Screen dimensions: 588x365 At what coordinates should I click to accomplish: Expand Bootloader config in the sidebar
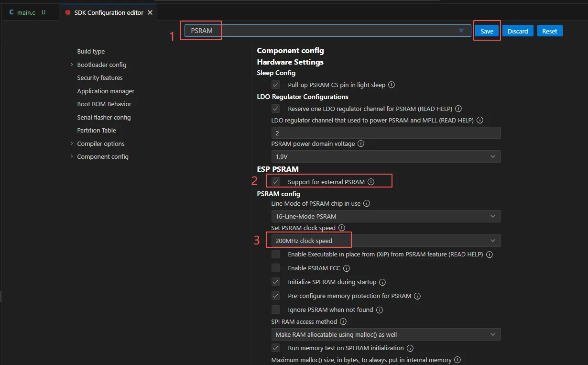pyautogui.click(x=101, y=65)
